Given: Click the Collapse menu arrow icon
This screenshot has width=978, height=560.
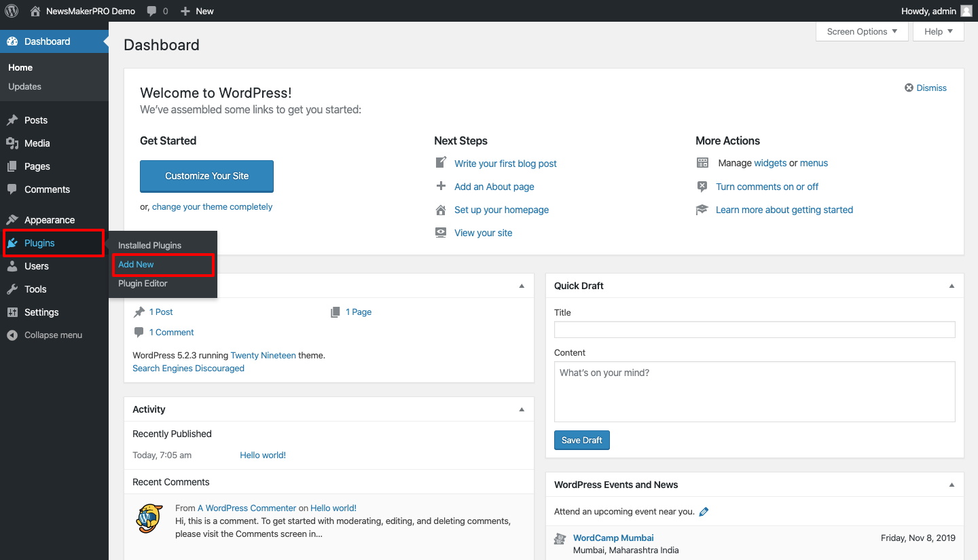Looking at the screenshot, I should pos(12,335).
